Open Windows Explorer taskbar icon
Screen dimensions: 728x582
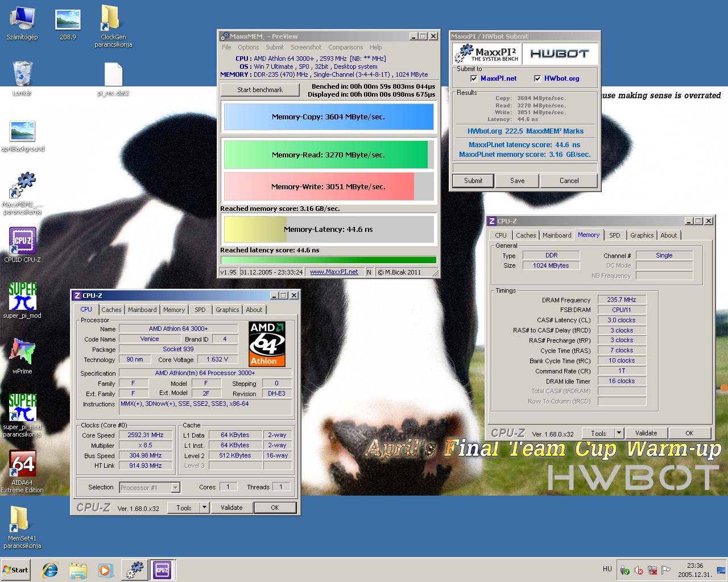78,570
